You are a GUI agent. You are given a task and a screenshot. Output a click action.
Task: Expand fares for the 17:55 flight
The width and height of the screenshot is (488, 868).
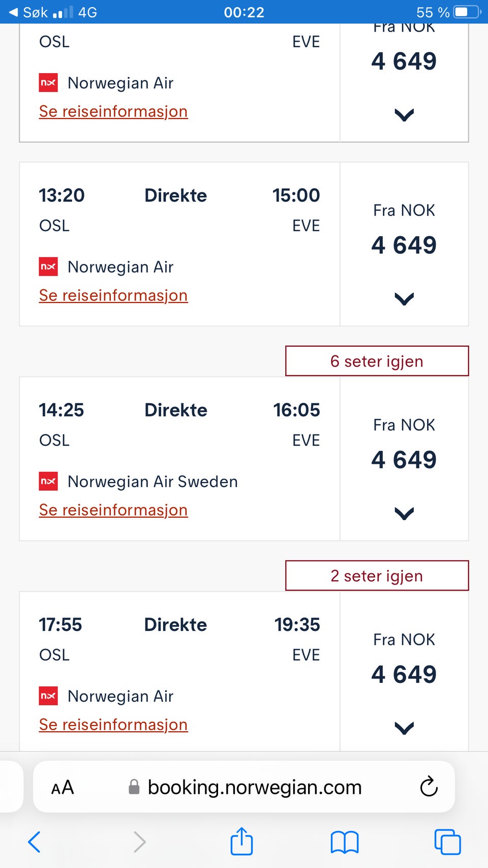click(x=404, y=728)
